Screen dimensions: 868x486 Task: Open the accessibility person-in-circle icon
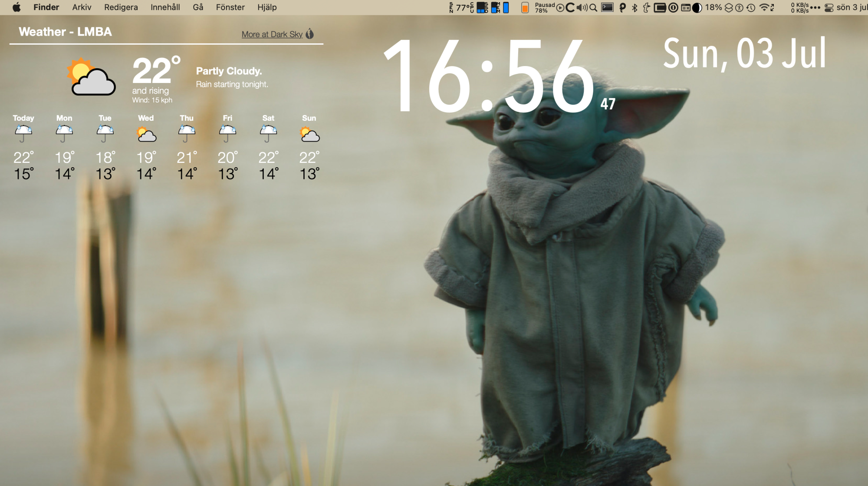pyautogui.click(x=739, y=7)
